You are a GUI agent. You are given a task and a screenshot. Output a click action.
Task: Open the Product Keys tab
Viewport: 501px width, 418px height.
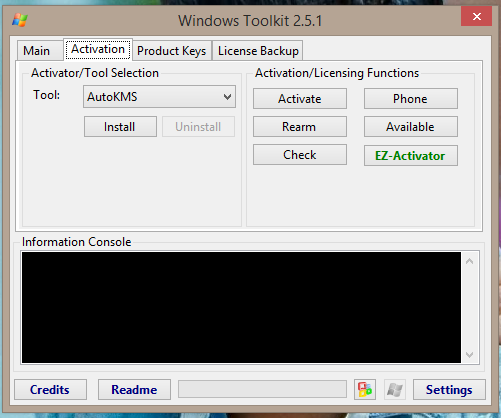[x=172, y=51]
